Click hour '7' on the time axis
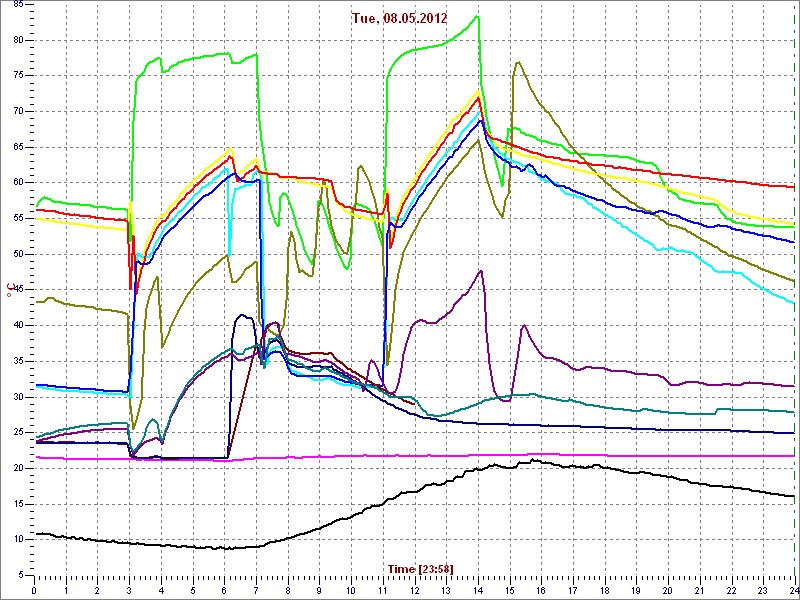Screen dimensions: 800x600 256,590
